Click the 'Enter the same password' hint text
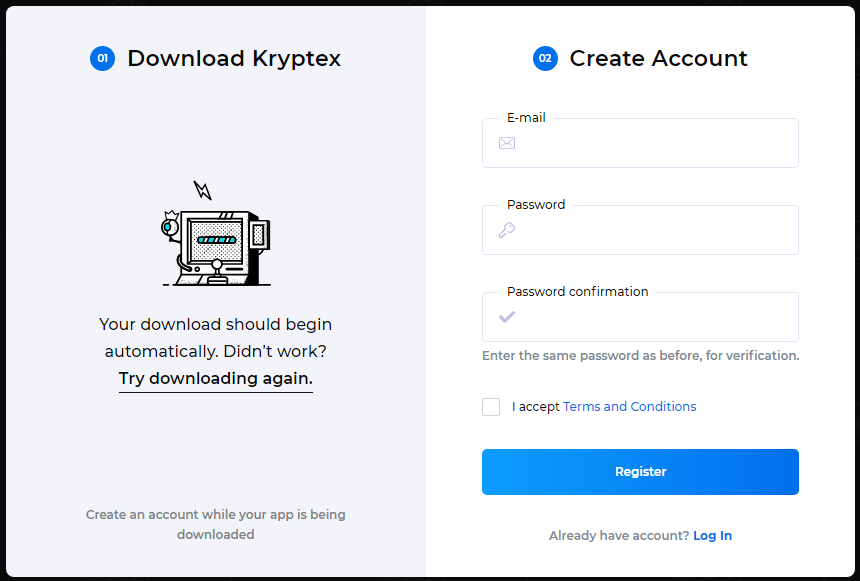860x581 pixels. tap(640, 356)
